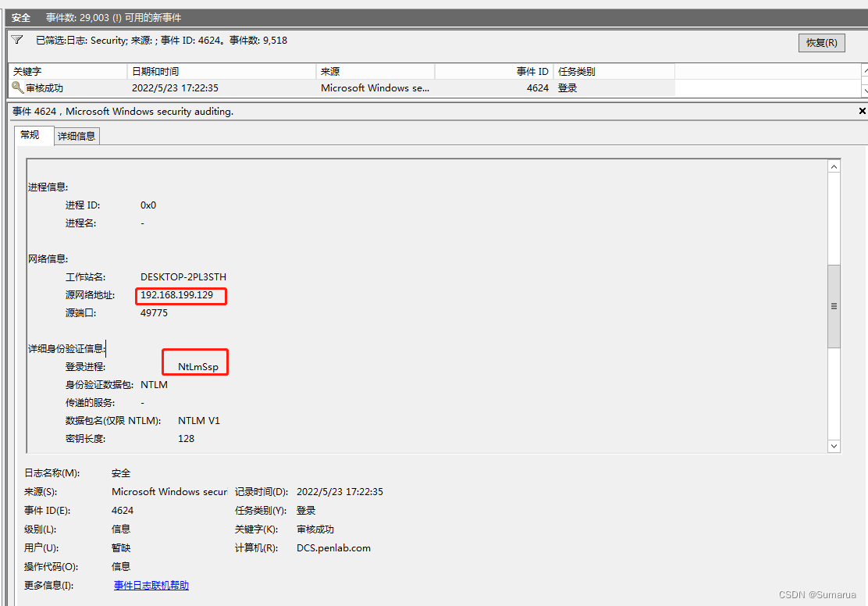868x606 pixels.
Task: Click the 身份验证数据包 value NTLM
Action: click(154, 385)
